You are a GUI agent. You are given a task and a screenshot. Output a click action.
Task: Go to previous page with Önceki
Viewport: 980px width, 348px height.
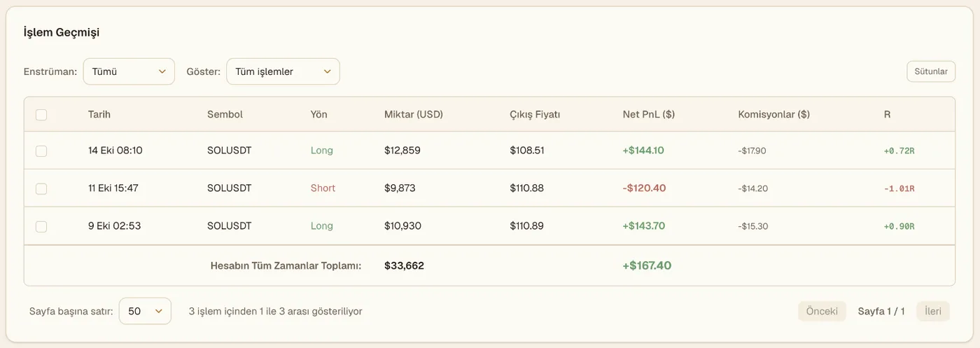tap(822, 312)
